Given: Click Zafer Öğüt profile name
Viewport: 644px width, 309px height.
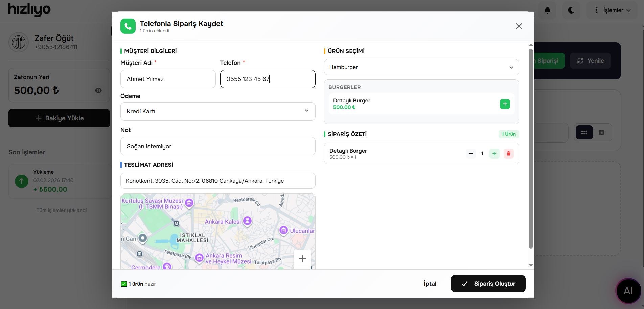Looking at the screenshot, I should click(54, 38).
